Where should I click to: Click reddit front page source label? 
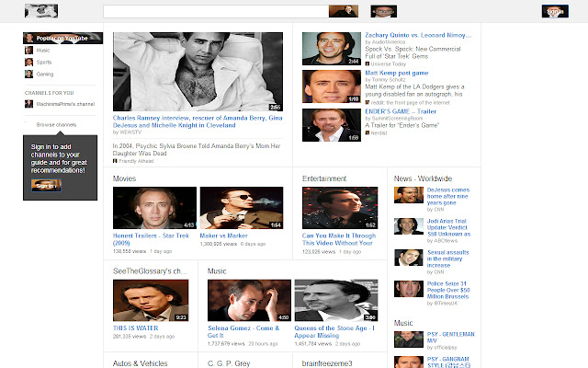411,102
